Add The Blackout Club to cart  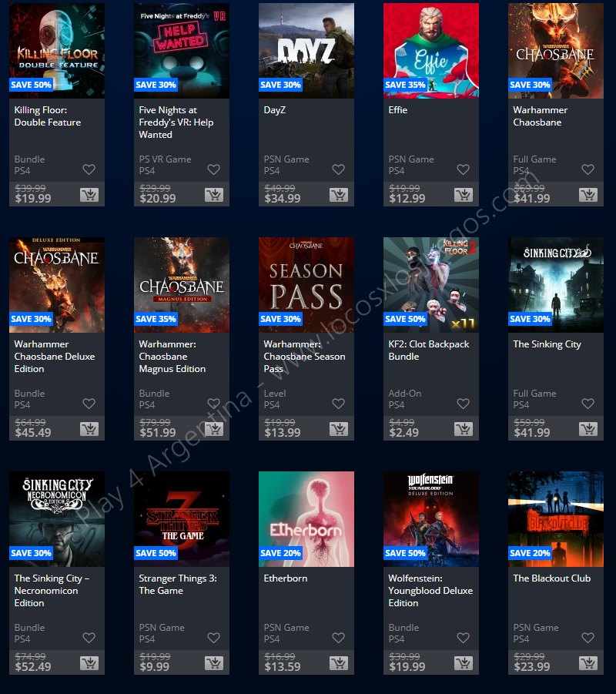click(x=588, y=663)
